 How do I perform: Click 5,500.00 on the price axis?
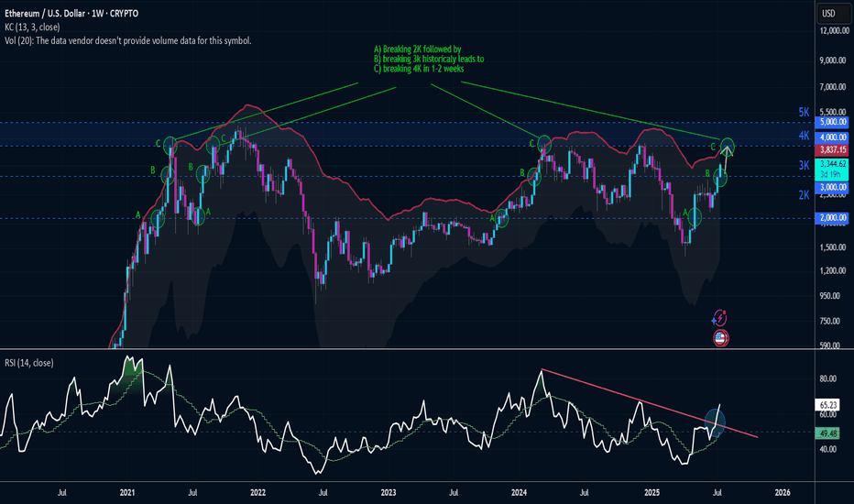pos(833,112)
